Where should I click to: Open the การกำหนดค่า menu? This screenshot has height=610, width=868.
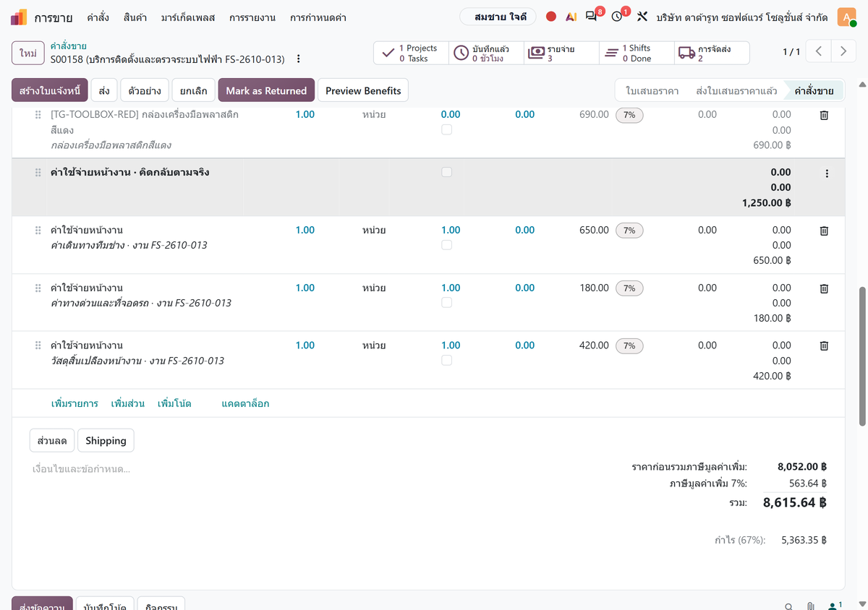[318, 17]
